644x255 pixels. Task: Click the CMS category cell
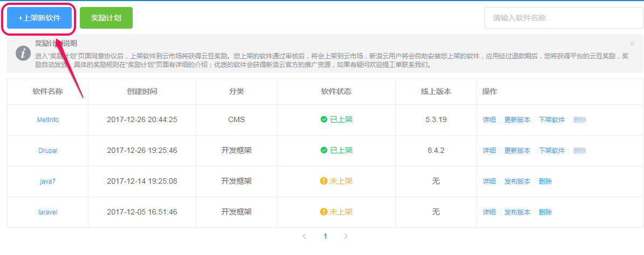[237, 120]
